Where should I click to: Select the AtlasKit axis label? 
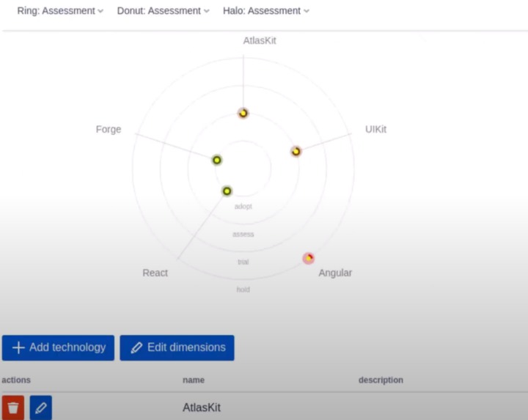click(260, 41)
